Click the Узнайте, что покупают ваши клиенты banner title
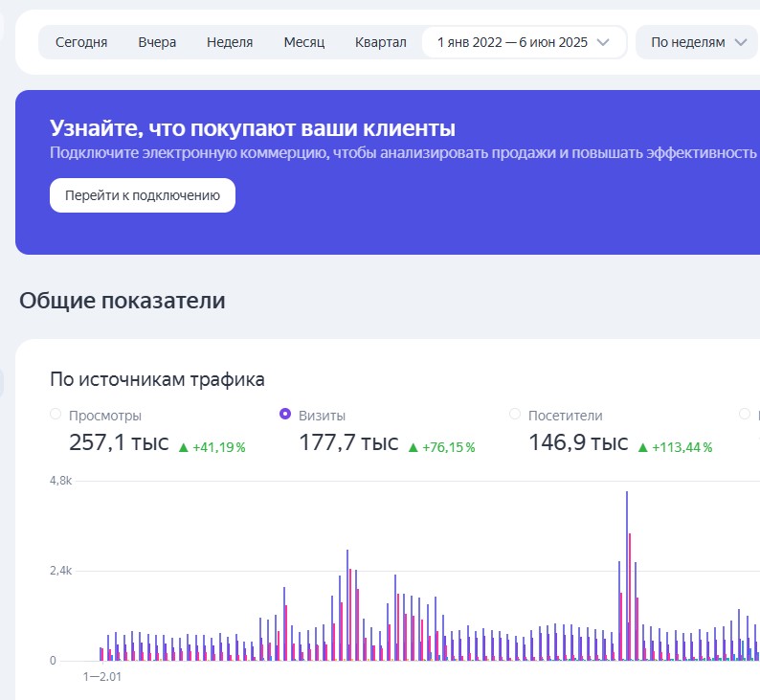The height and width of the screenshot is (700, 760). (x=253, y=128)
